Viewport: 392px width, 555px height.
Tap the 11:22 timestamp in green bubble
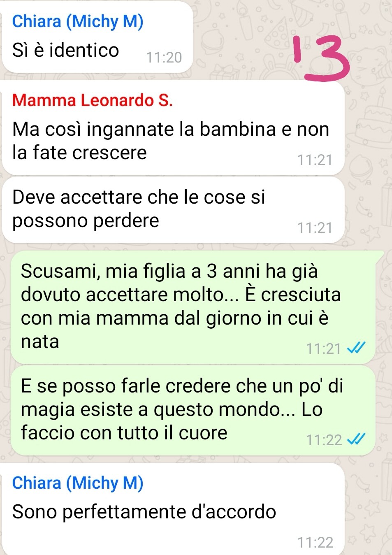pyautogui.click(x=324, y=440)
